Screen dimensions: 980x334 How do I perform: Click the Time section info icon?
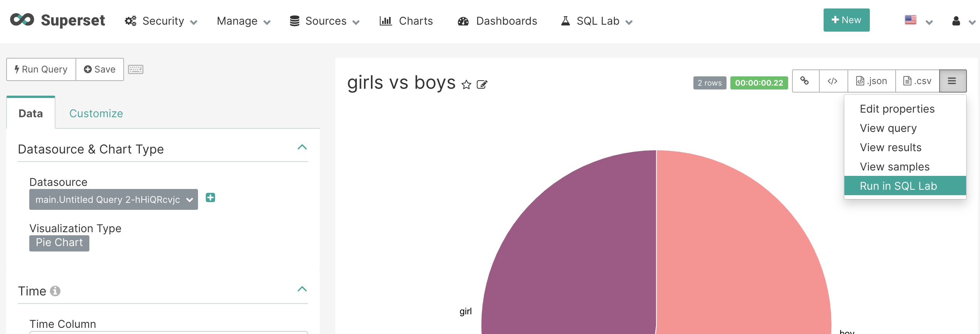55,291
